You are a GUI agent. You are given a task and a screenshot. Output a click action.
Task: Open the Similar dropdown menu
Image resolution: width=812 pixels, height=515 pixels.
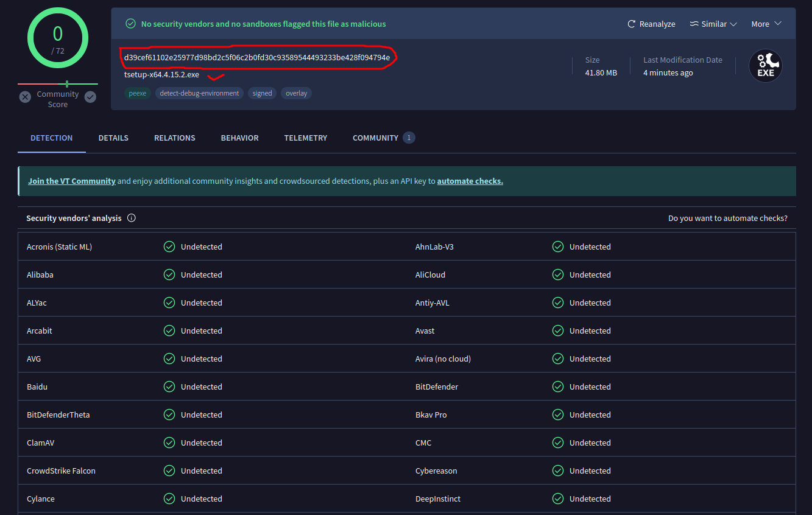pyautogui.click(x=713, y=24)
